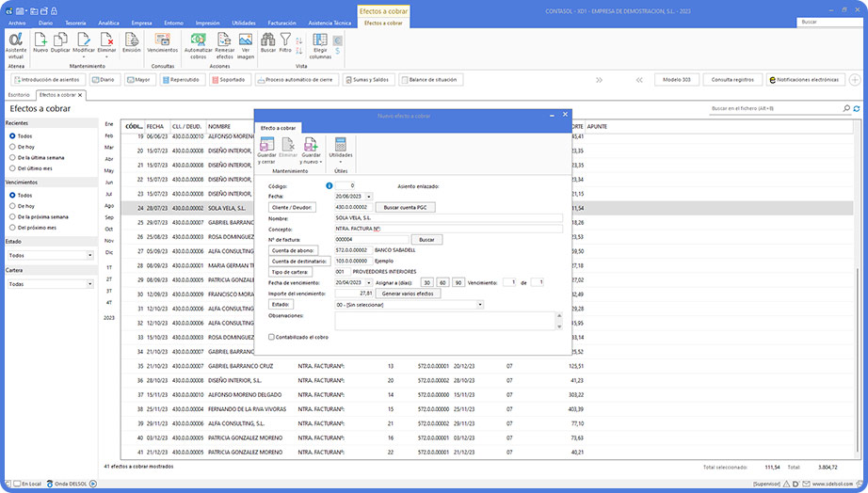
Task: Open the Asistencia Técnica menu
Action: tap(330, 24)
